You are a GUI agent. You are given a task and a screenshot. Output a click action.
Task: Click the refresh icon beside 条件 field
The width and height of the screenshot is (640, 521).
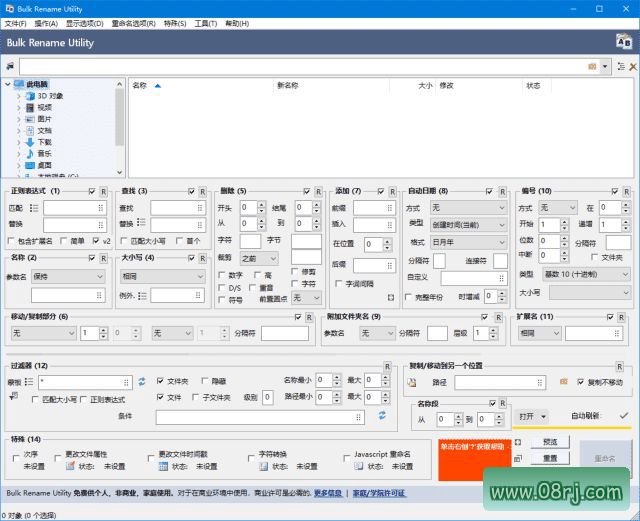click(x=382, y=416)
